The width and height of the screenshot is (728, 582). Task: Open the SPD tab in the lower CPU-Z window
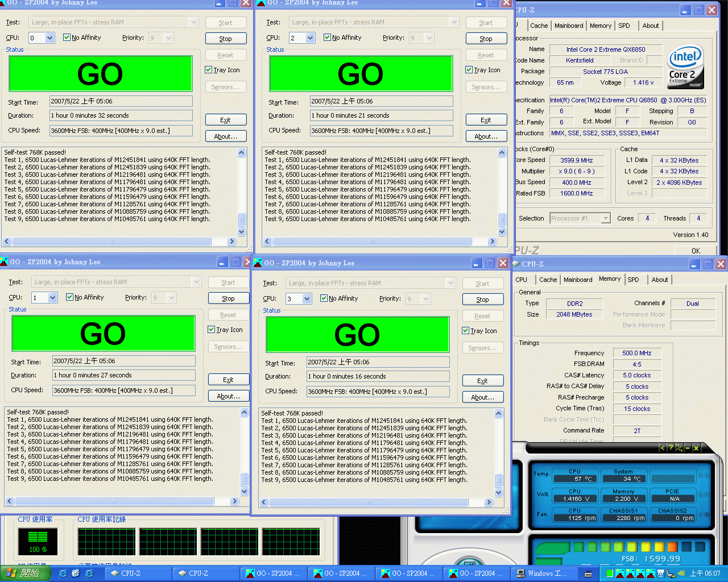[633, 280]
